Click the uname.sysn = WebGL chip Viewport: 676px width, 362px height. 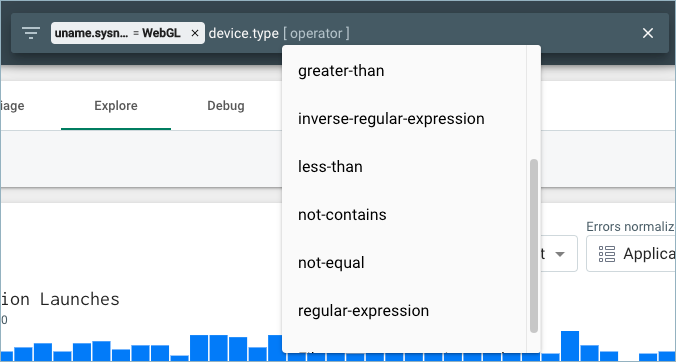pyautogui.click(x=128, y=33)
